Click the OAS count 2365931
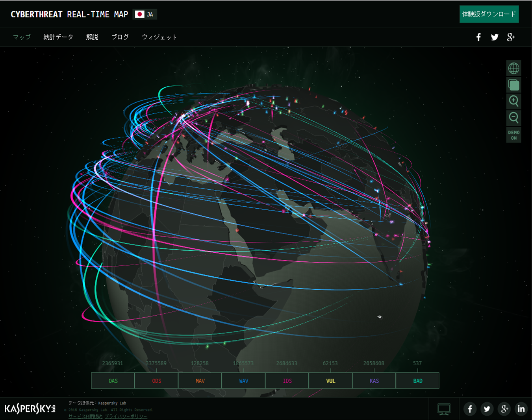 pos(113,363)
